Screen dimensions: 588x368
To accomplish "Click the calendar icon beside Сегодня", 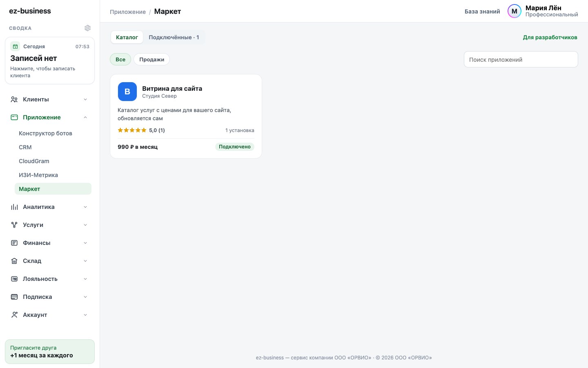I will tap(15, 46).
